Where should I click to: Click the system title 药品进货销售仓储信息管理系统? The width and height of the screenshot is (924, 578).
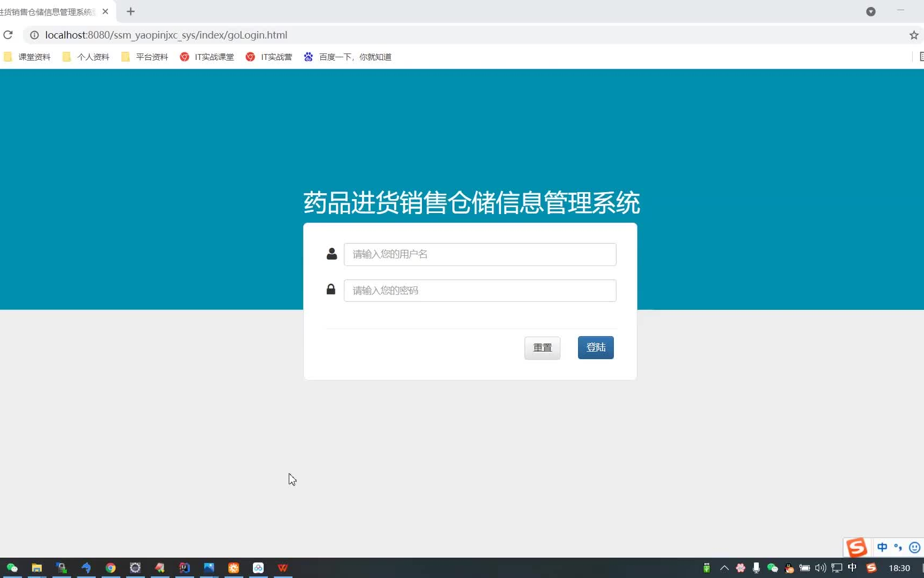click(x=471, y=203)
